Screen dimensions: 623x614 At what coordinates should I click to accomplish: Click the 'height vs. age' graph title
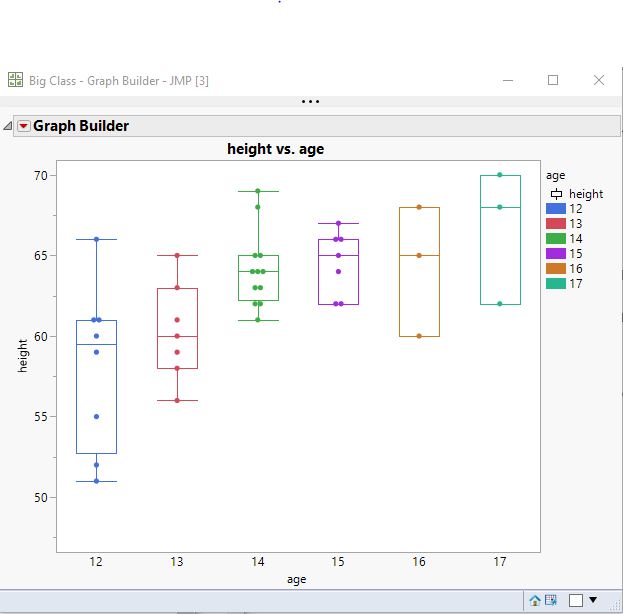point(276,149)
